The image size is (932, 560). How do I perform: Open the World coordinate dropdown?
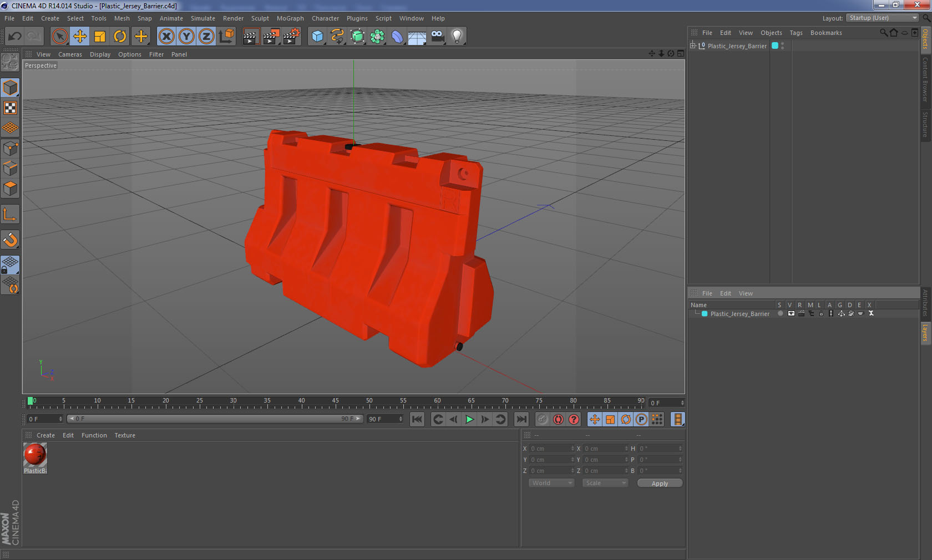551,483
